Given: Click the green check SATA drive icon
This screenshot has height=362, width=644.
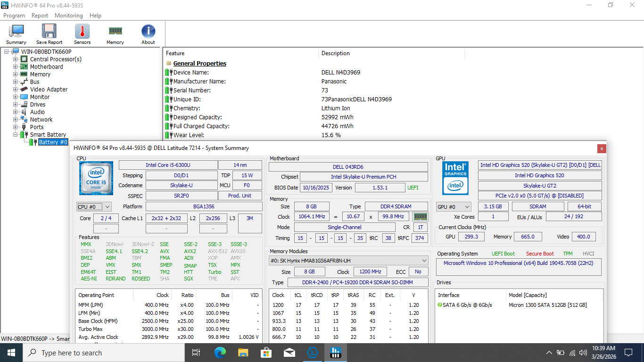Looking at the screenshot, I should (440, 305).
